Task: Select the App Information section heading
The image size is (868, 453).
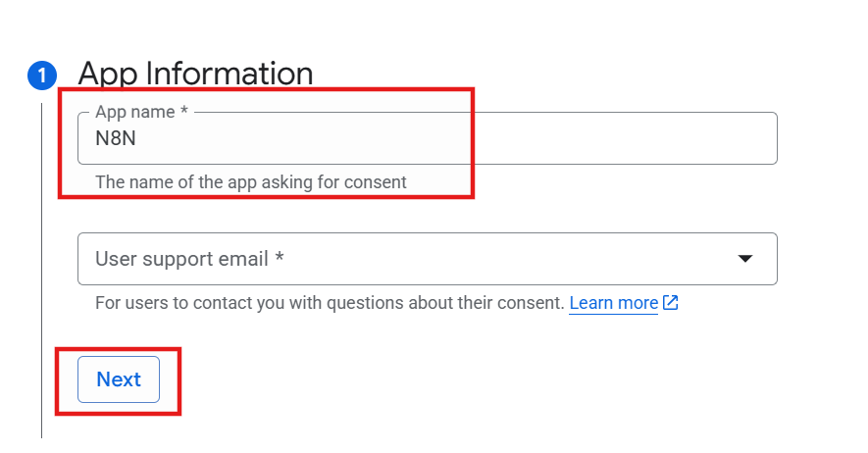Action: (195, 74)
